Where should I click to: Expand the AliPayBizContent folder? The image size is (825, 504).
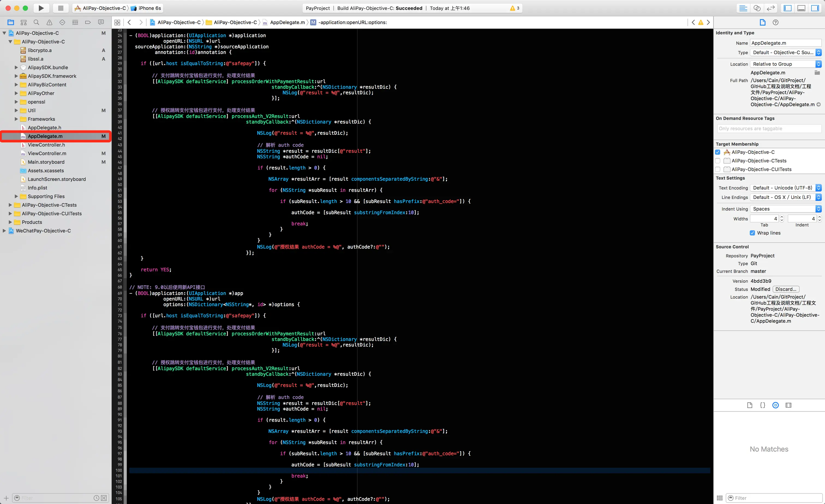click(16, 85)
